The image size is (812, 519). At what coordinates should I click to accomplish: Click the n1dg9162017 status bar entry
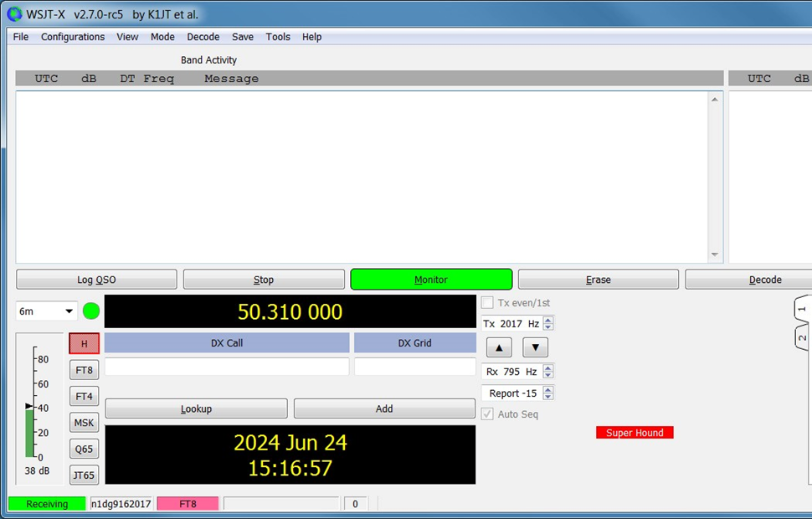point(121,503)
